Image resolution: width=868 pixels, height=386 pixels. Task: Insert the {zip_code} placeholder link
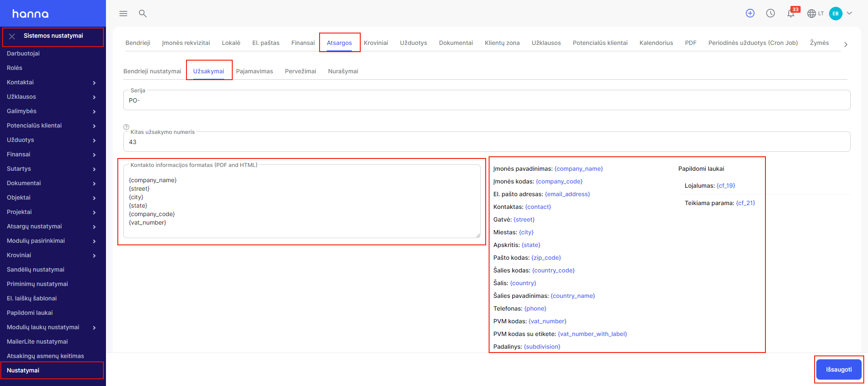point(546,258)
